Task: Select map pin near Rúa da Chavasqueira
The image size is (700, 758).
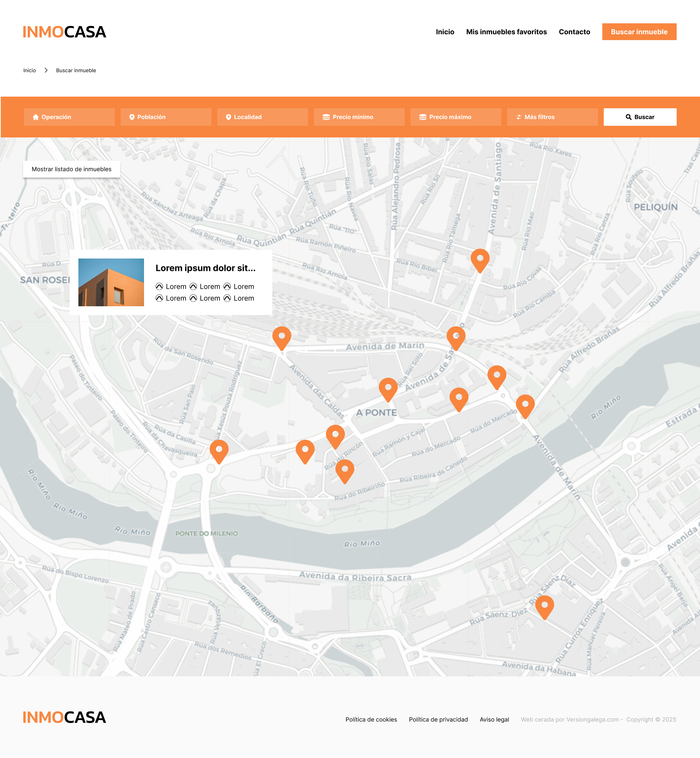Action: (219, 452)
